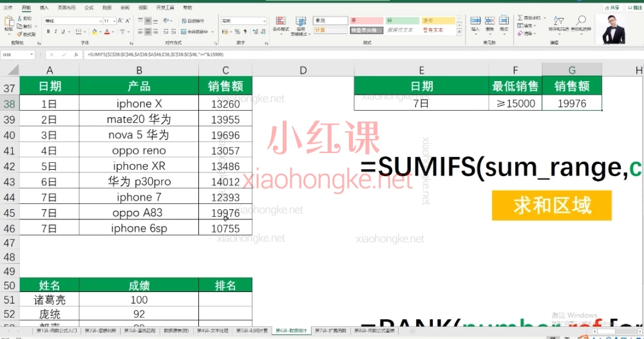Select cell containing 19976 in column G
The width and height of the screenshot is (644, 339).
click(572, 104)
